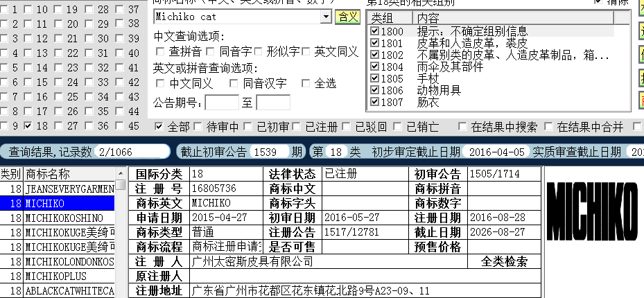Image resolution: width=644 pixels, height=298 pixels.
Task: Uncheck group 1807 肠衣
Action: (x=374, y=102)
